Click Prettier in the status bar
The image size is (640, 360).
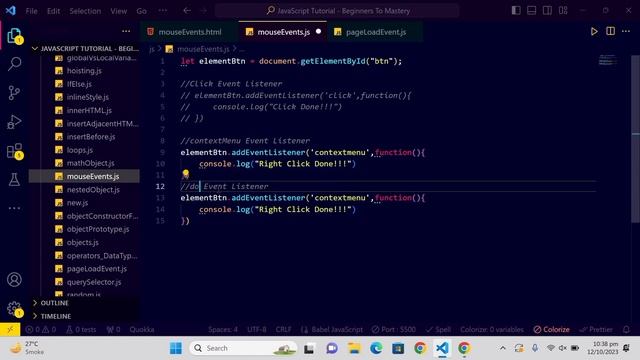pos(596,329)
